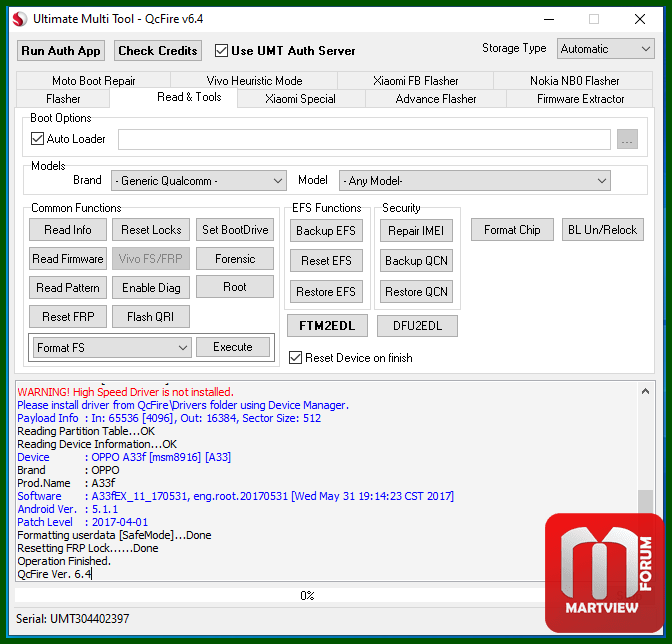Screen dimensions: 672x644
Task: Open the Nokia NB0 Flasher tab
Action: (x=574, y=81)
